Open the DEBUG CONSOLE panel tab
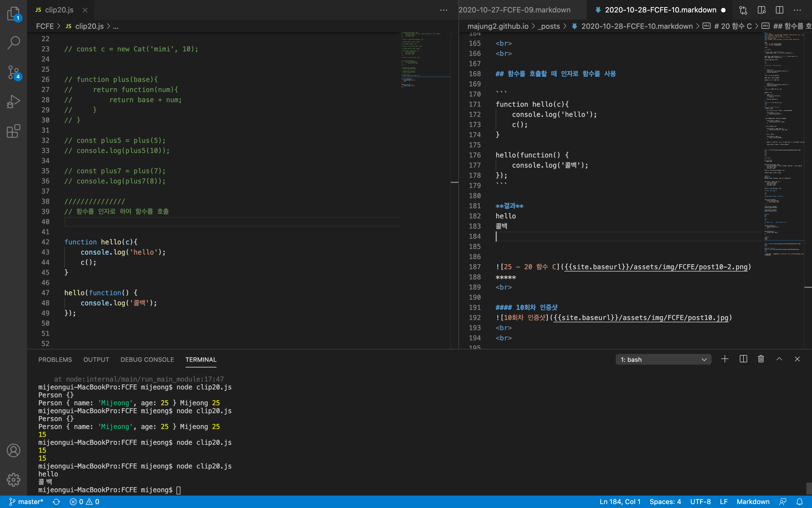 tap(147, 360)
